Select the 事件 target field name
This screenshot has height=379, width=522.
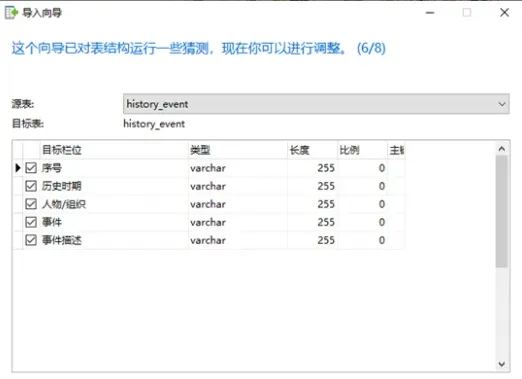coord(52,222)
